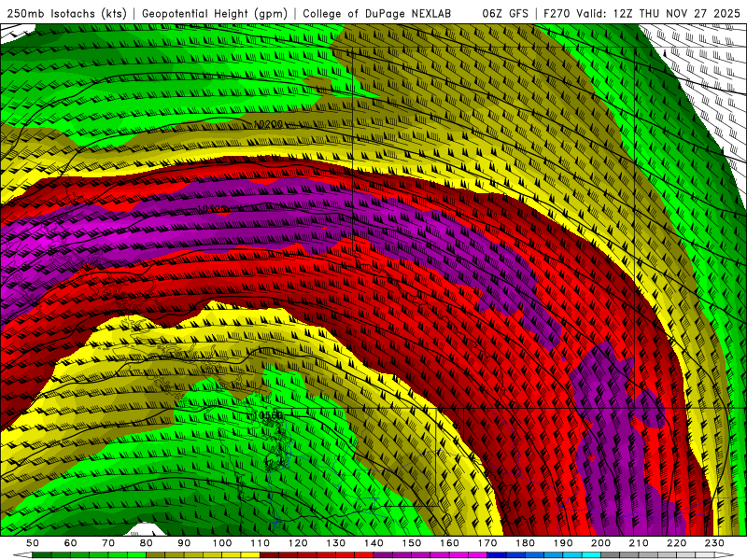Viewport: 747px width, 560px height.
Task: Pick the bright yellow swatch ending at 110
Action: coord(250,554)
